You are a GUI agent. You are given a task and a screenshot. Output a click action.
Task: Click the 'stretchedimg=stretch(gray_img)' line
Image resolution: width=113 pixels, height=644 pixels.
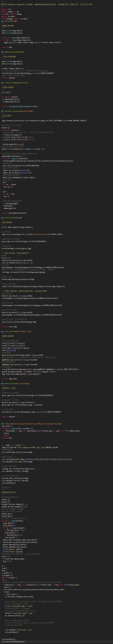tap(17, 248)
